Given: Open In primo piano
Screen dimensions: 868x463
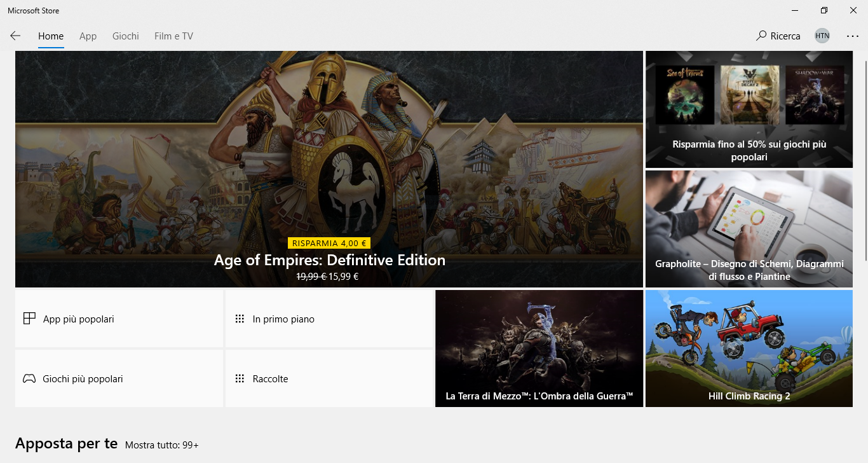Looking at the screenshot, I should click(x=329, y=319).
